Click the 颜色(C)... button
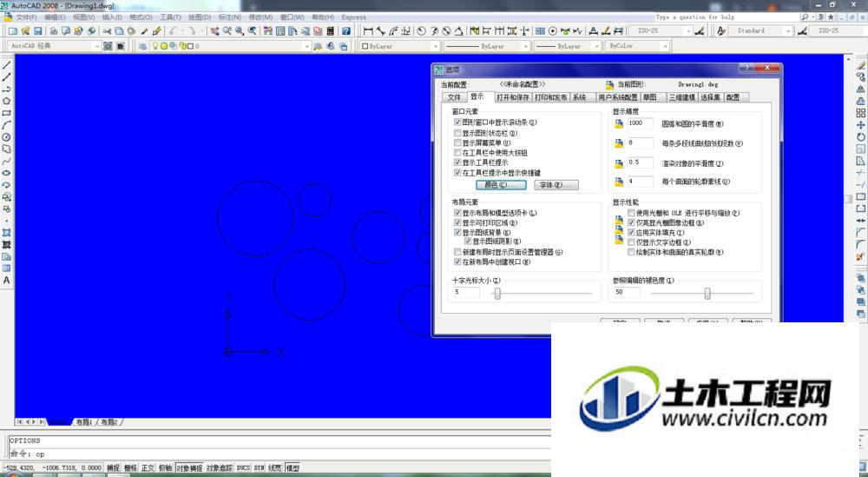868x477 pixels. point(501,185)
